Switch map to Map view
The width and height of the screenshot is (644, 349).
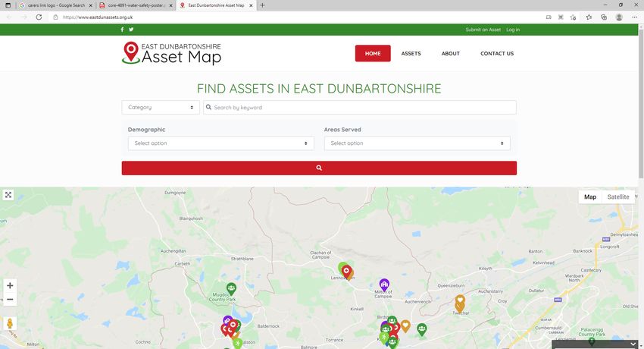tap(590, 197)
